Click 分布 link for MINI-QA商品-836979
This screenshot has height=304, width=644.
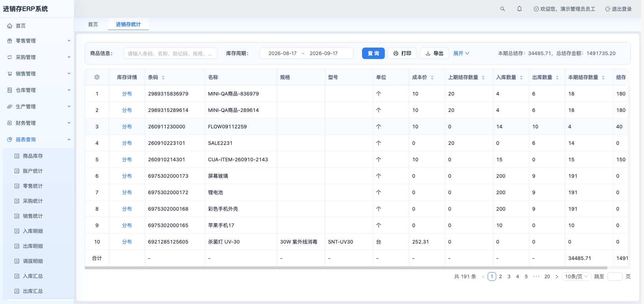click(127, 94)
